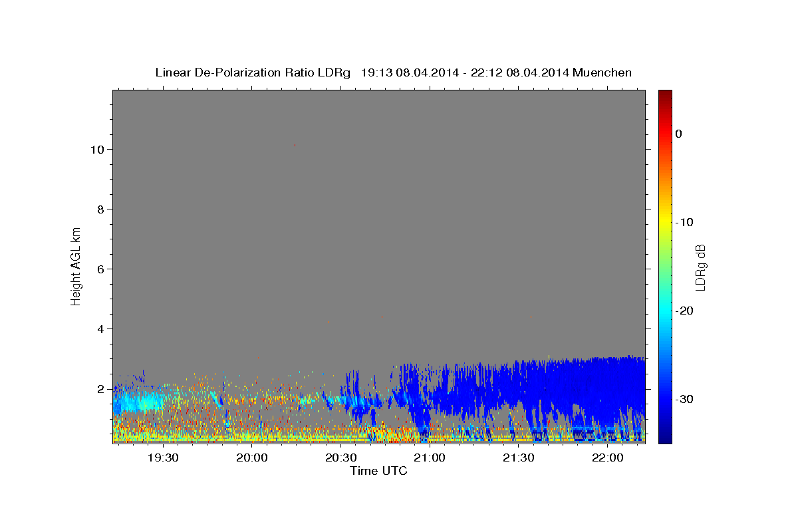Click the height tick label 8
The image size is (798, 532).
click(x=100, y=209)
